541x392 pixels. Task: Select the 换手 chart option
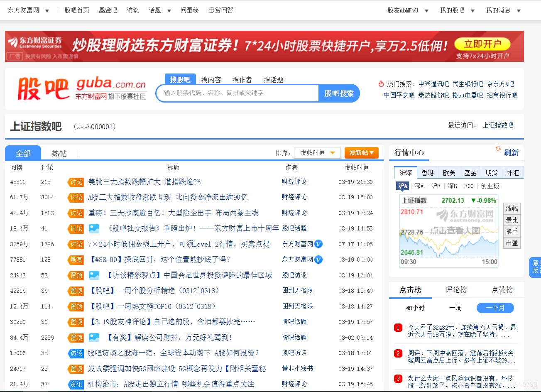click(x=512, y=231)
